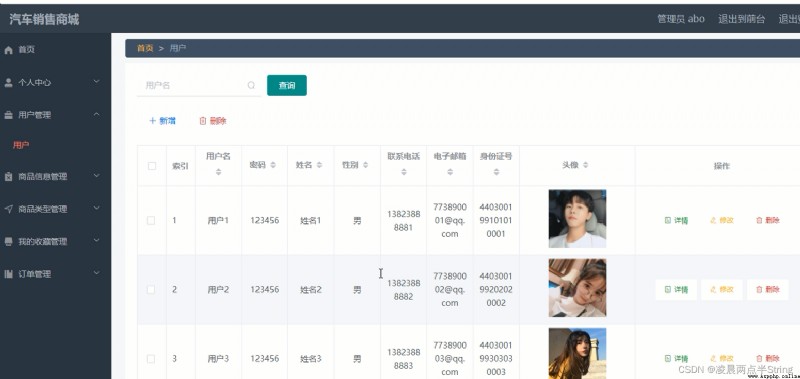Click the avatar thumbnail of 用户3
The image size is (800, 379).
pyautogui.click(x=577, y=353)
